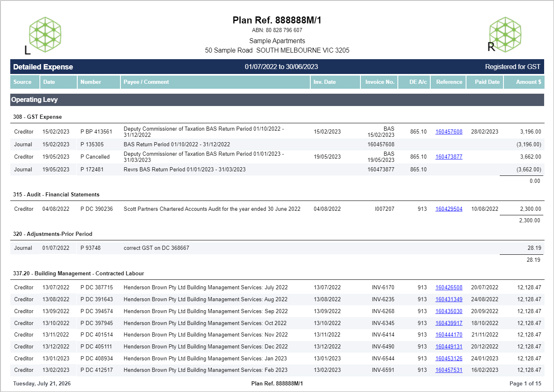Open reference link 160444170
Screen dimensions: 554x392
449,335
